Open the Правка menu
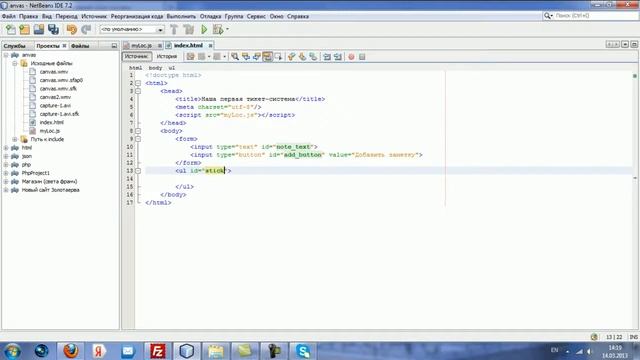This screenshot has width=640, height=360. [x=29, y=16]
